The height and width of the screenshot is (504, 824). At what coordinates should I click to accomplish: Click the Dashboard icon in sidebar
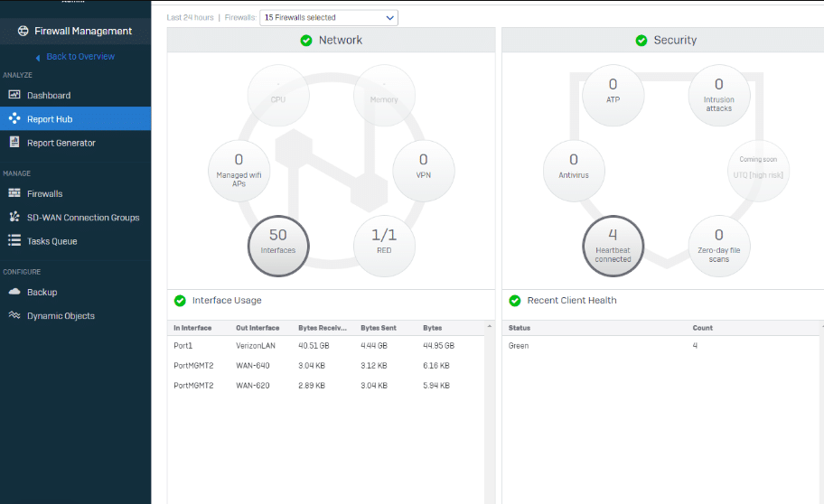pyautogui.click(x=14, y=95)
